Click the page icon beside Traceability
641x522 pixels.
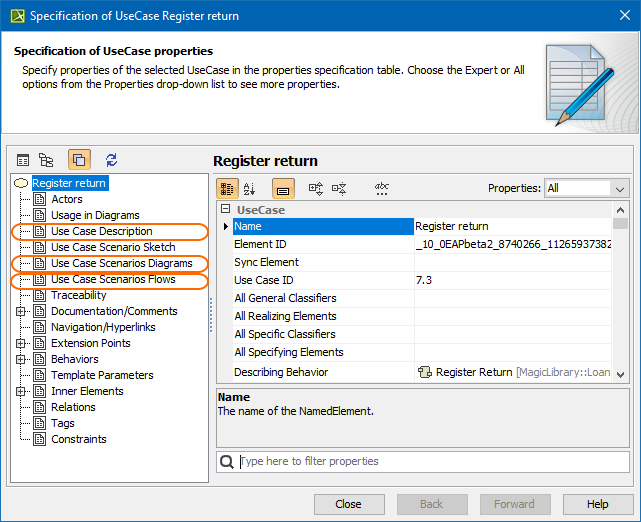39,295
